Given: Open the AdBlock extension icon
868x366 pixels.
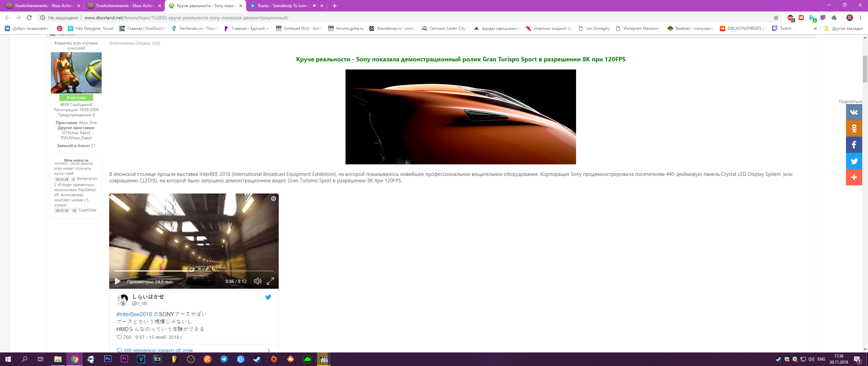Looking at the screenshot, I should tap(790, 18).
